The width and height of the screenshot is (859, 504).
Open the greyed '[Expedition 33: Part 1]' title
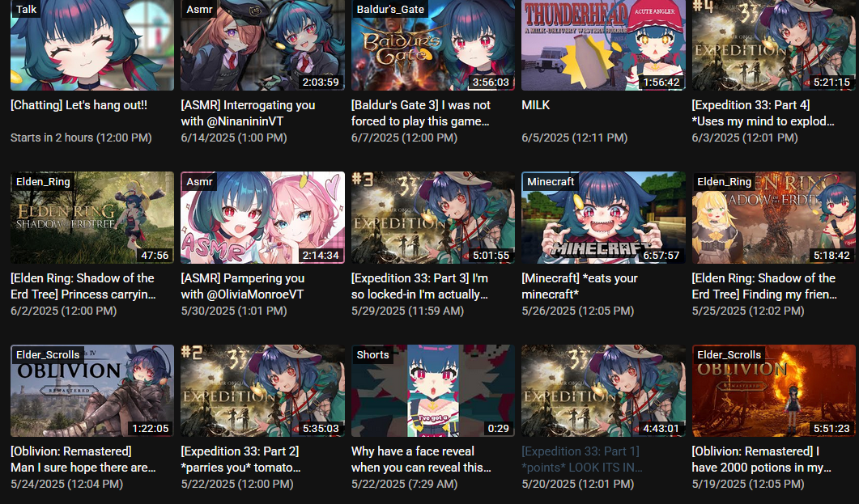(x=582, y=460)
